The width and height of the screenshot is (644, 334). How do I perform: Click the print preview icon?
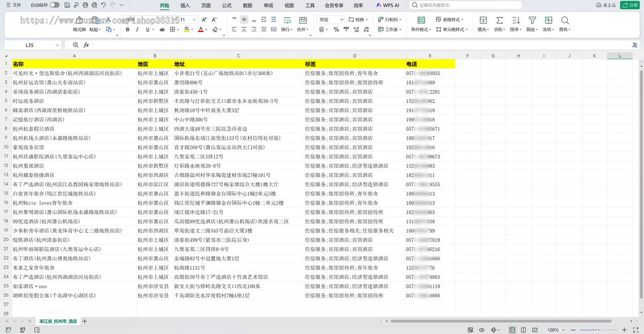click(x=94, y=5)
